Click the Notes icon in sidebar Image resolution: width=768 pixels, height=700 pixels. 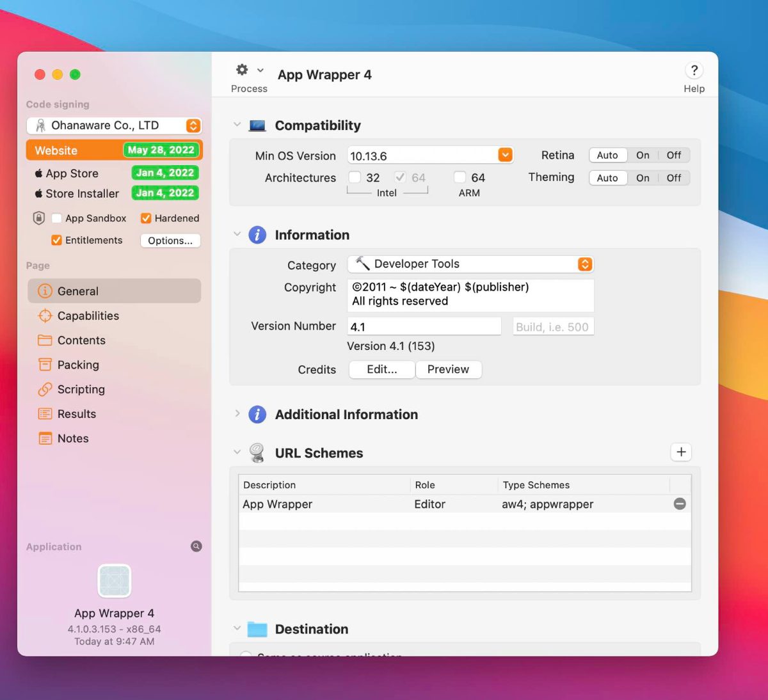click(45, 438)
